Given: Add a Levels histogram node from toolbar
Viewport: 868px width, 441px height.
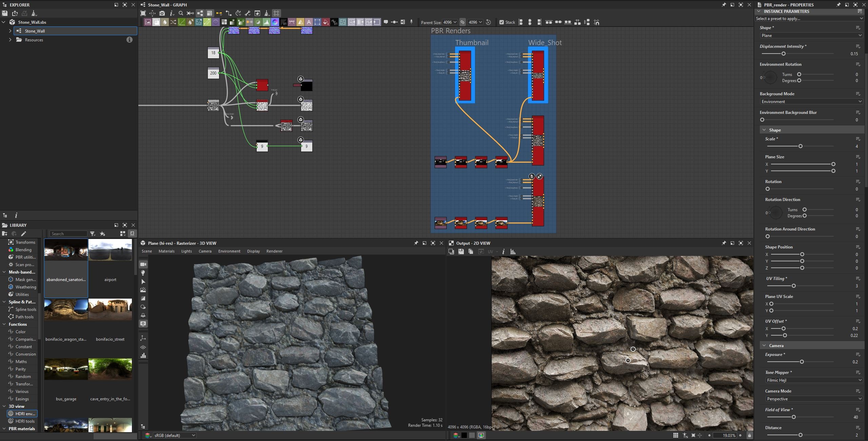Looking at the screenshot, I should 267,22.
